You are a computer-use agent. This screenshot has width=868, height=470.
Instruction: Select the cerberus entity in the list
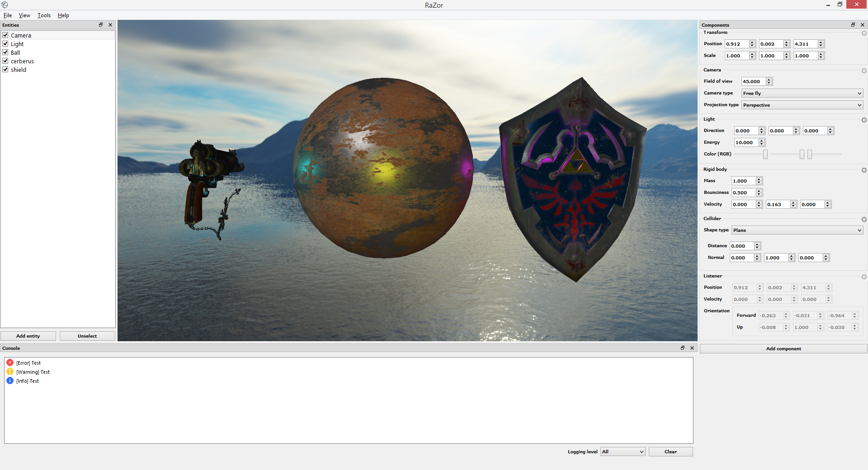tap(58, 61)
